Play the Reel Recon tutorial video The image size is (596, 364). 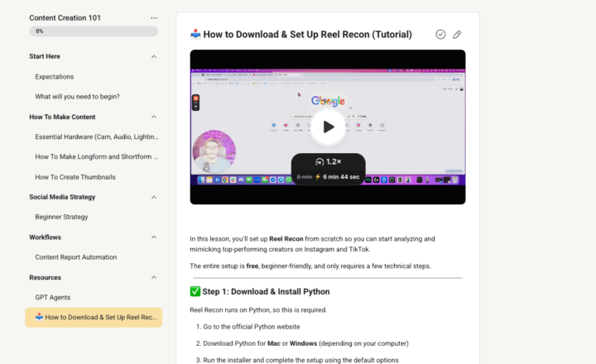328,127
